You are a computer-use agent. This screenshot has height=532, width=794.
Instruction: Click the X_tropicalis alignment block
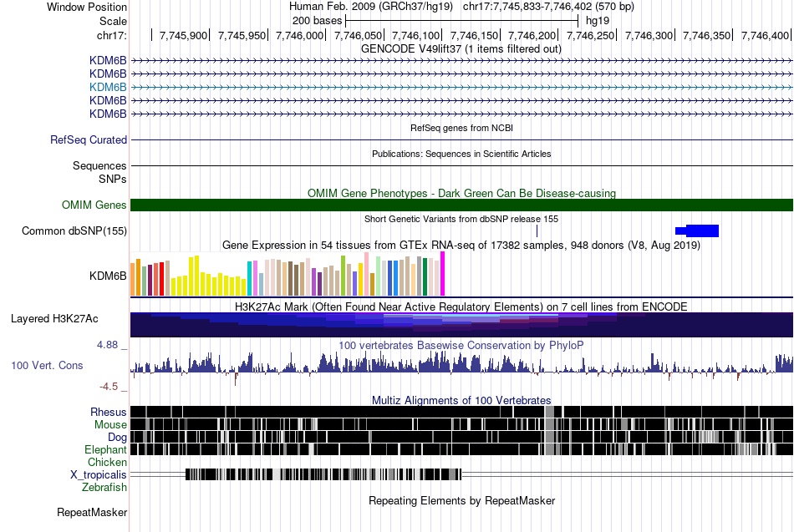pyautogui.click(x=323, y=474)
